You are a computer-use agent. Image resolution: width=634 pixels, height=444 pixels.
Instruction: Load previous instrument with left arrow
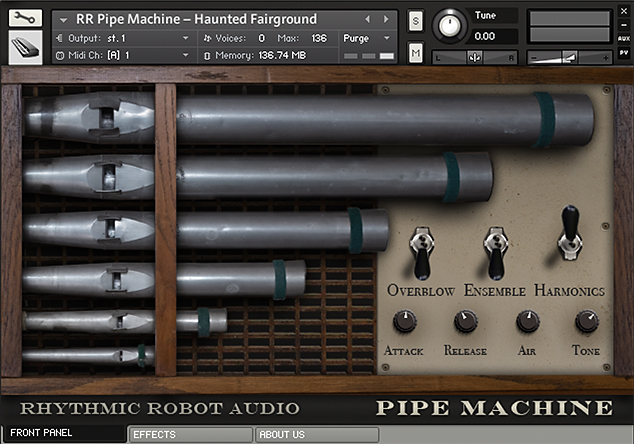coord(368,19)
